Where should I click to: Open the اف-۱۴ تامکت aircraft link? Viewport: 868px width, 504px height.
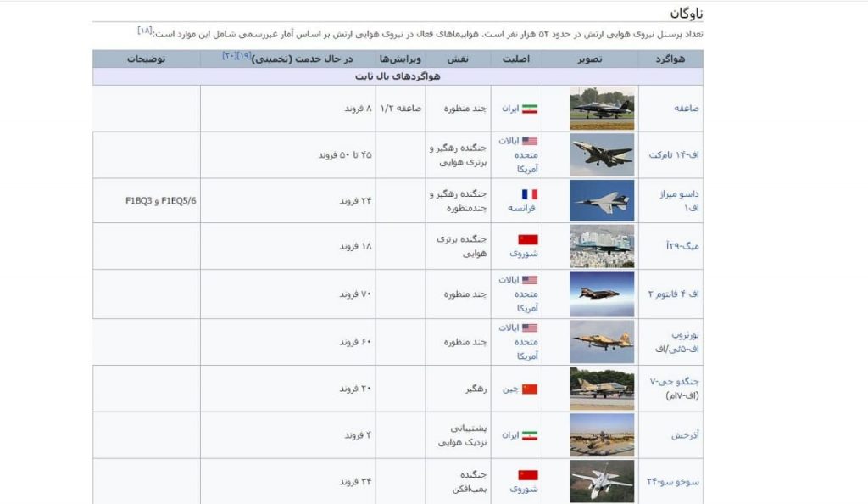674,155
